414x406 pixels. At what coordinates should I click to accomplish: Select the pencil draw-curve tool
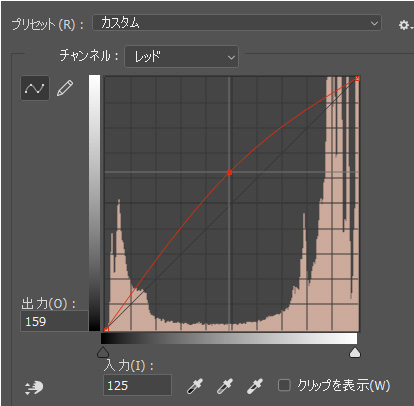click(x=65, y=88)
